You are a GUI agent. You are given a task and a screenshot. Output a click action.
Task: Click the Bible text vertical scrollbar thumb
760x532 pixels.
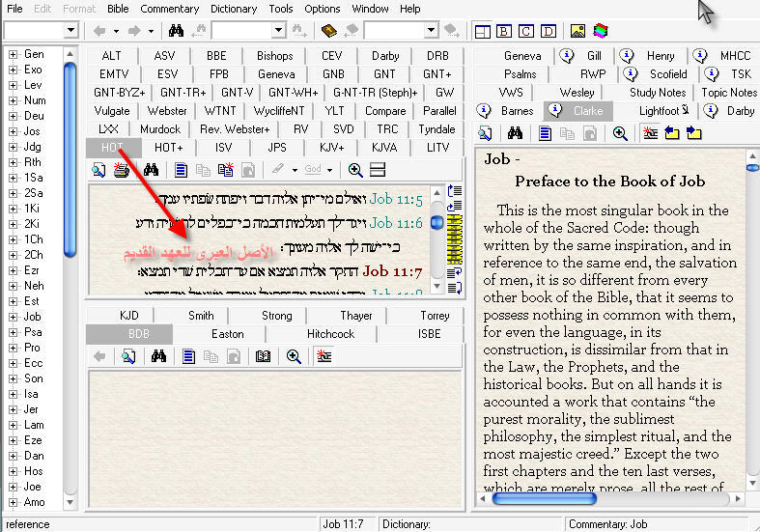click(436, 222)
